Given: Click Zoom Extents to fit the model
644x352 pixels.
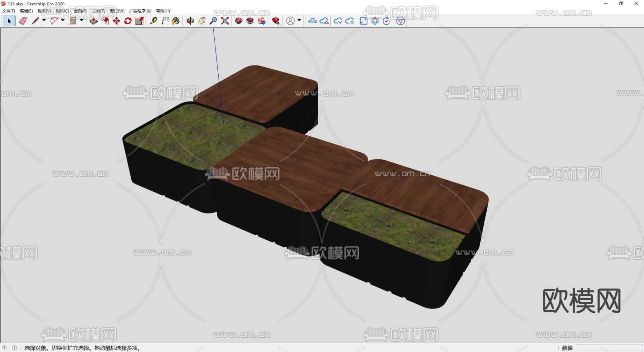Looking at the screenshot, I should pos(225,21).
